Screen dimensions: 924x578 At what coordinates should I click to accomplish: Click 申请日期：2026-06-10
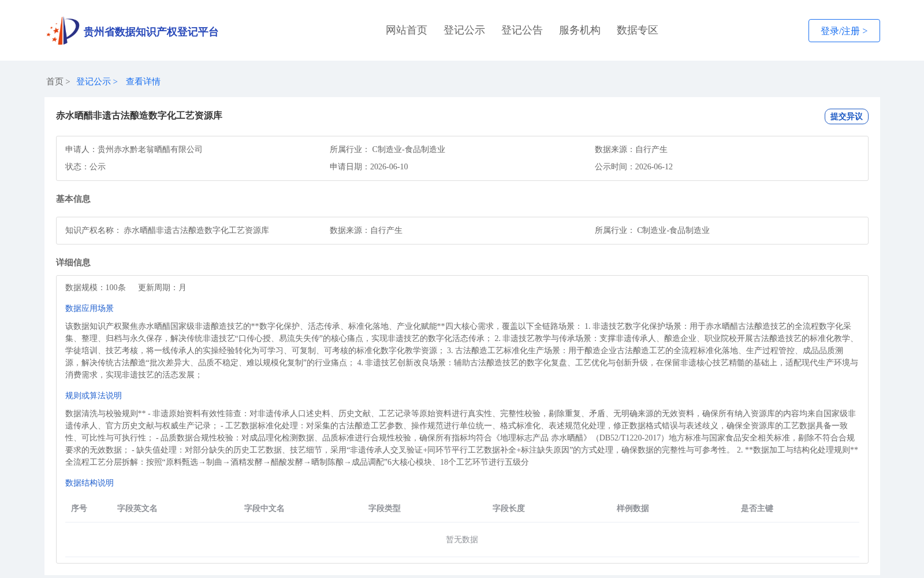(x=368, y=166)
